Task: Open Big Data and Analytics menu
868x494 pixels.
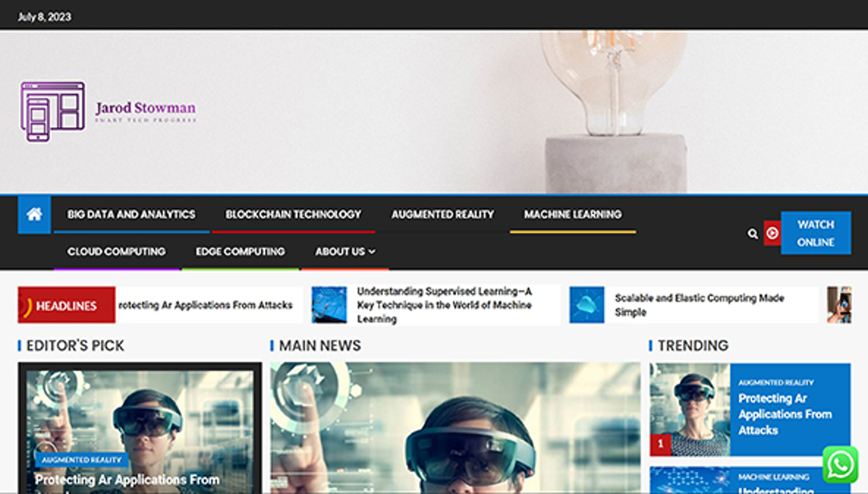Action: pos(131,214)
